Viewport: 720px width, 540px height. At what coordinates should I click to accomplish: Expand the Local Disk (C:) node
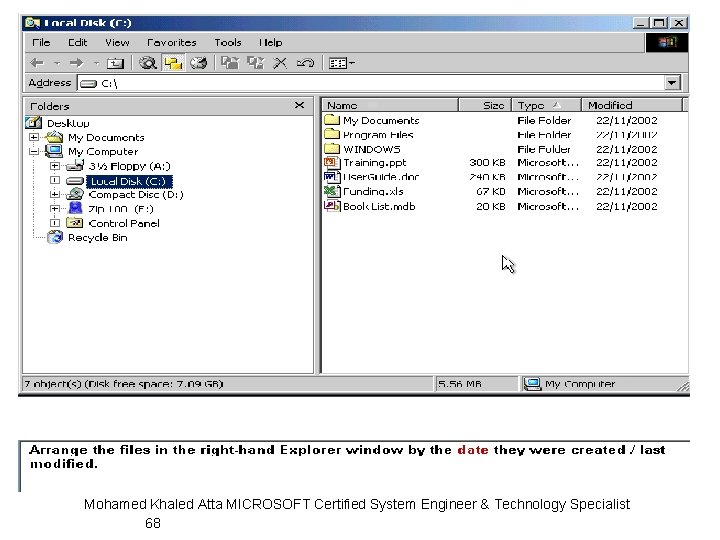55,180
